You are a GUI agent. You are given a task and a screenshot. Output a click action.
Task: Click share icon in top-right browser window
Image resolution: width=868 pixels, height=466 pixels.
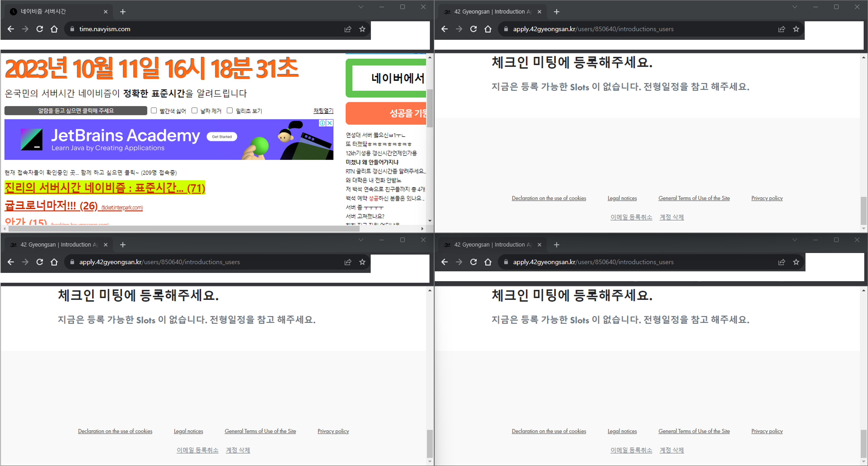click(781, 29)
